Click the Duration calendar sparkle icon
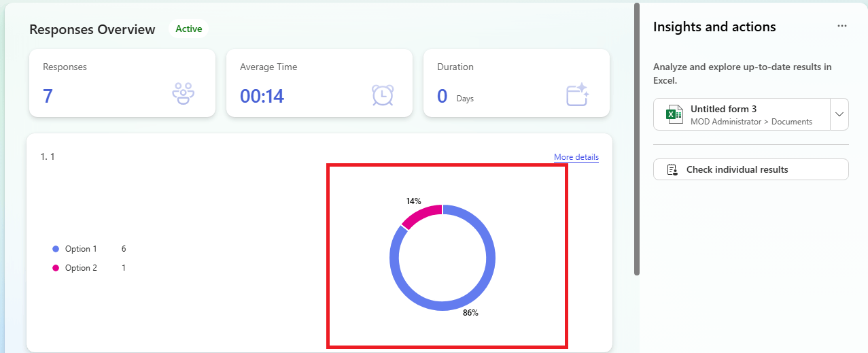Screen dimensions: 868x353 pos(577,95)
